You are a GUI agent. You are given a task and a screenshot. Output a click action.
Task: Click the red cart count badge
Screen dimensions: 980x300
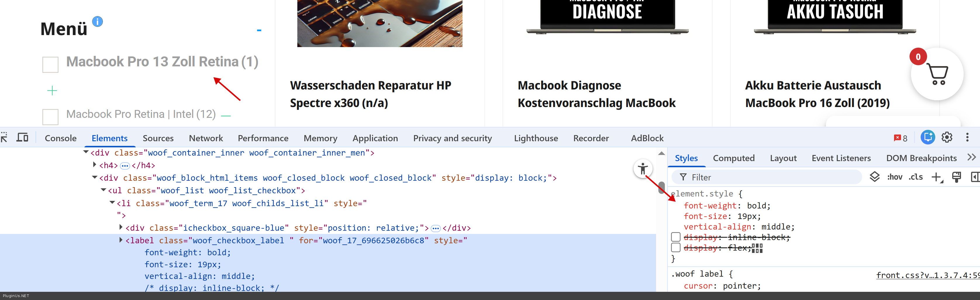coord(918,57)
